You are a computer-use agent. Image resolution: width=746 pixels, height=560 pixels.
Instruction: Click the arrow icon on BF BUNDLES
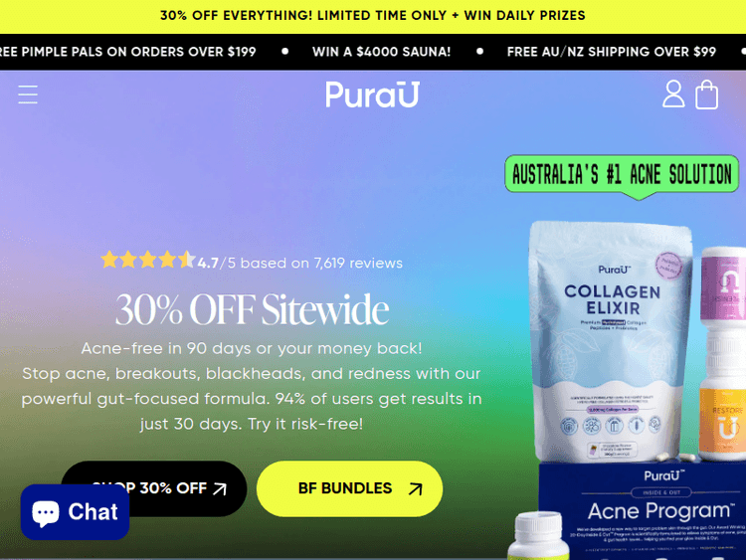[416, 488]
